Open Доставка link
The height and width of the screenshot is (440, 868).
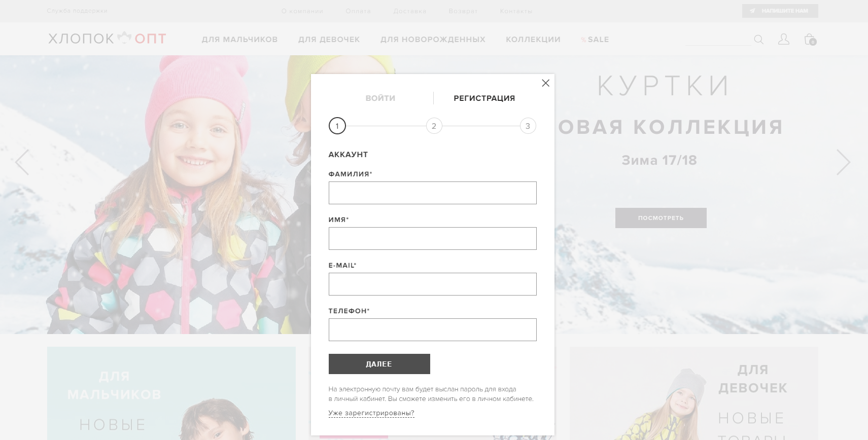click(x=410, y=11)
